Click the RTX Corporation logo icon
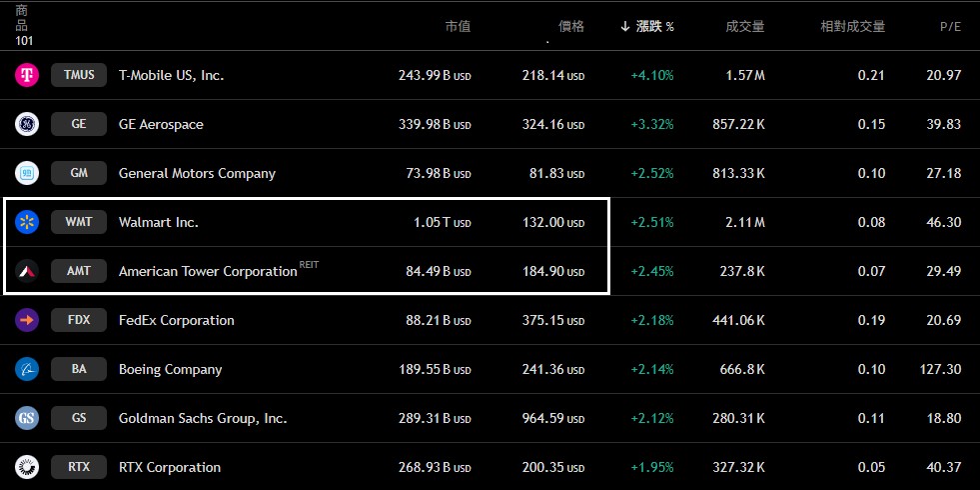Image resolution: width=980 pixels, height=490 pixels. point(27,467)
